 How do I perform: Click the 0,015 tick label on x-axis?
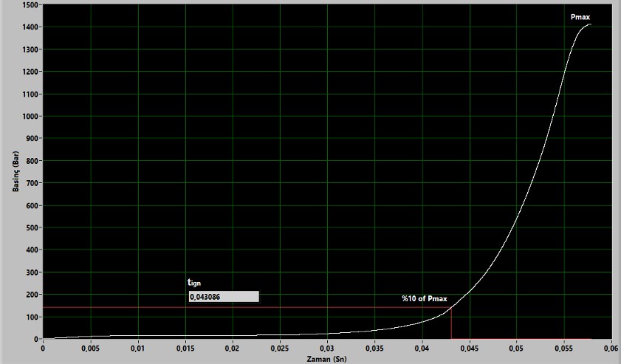tap(185, 347)
